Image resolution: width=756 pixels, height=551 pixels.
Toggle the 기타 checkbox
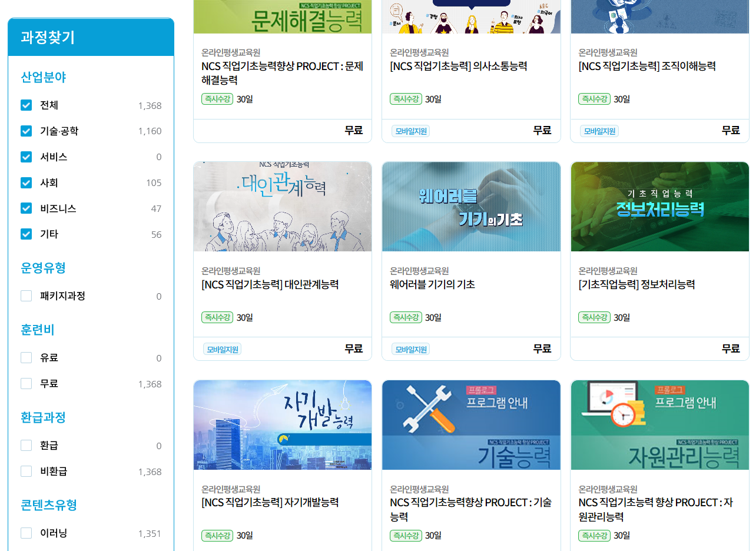point(26,234)
